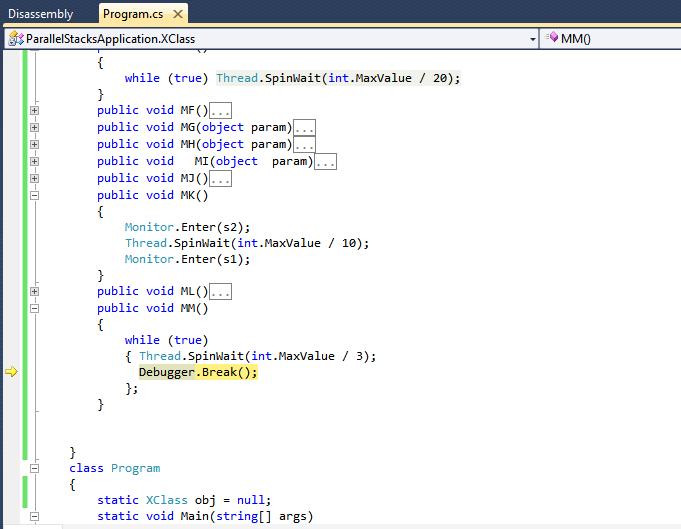Click the yellow current-statement arrow in margin

(11, 372)
